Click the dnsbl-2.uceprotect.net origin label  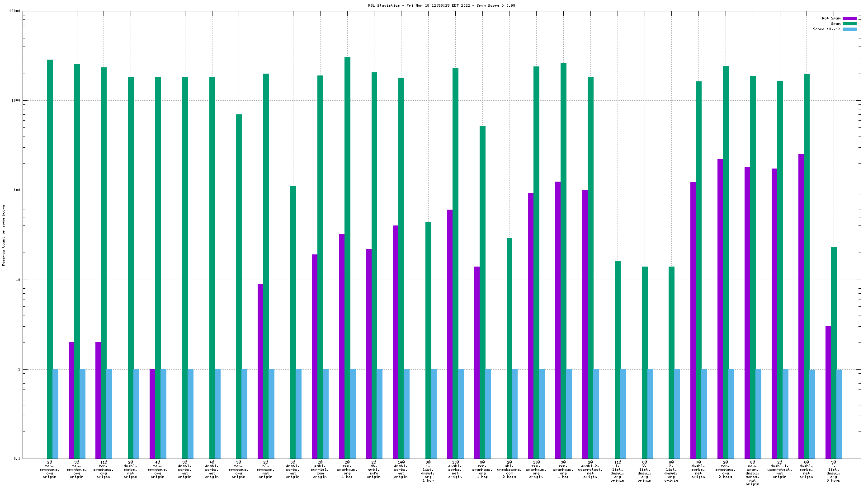point(590,469)
